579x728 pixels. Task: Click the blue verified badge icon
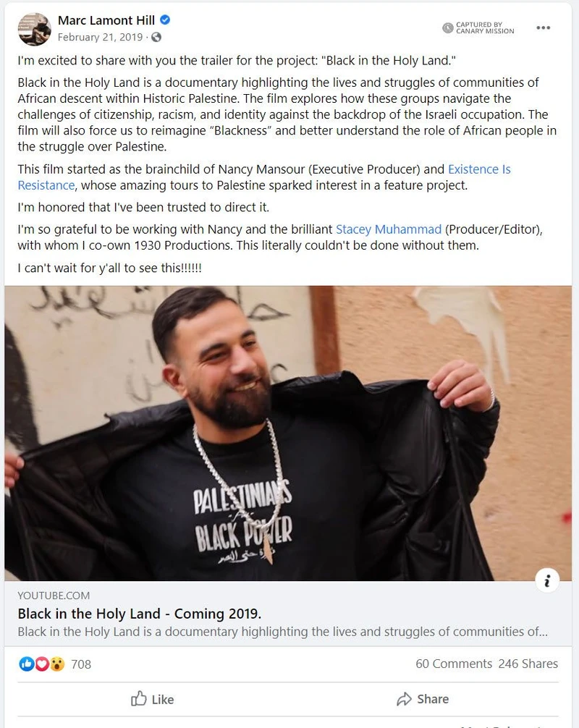165,20
